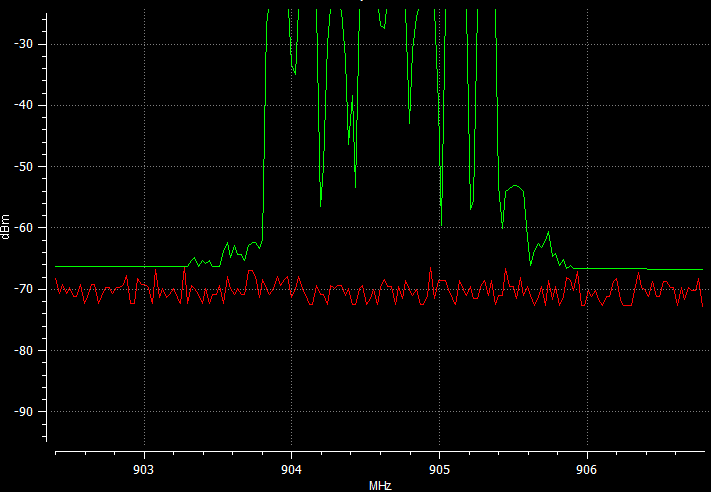
Task: Click the 903 frequency axis label
Action: click(x=144, y=470)
